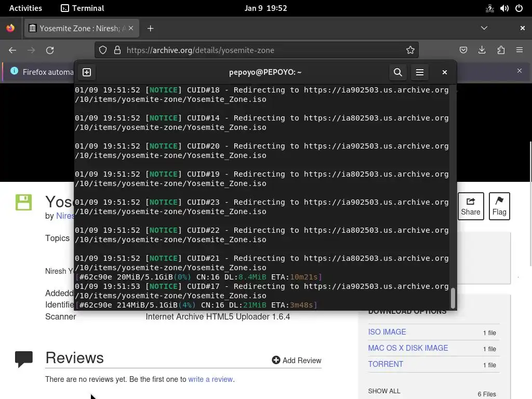Bookmark this page with the star

[410, 50]
